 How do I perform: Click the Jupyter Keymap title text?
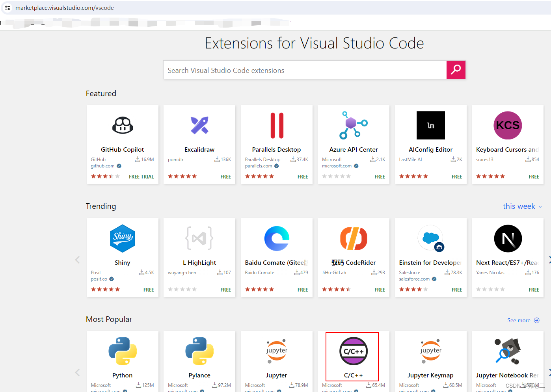(x=431, y=375)
